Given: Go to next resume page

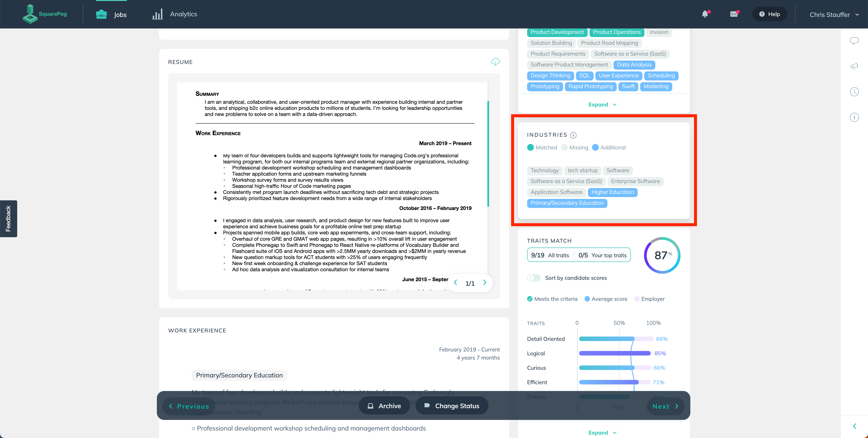Looking at the screenshot, I should click(x=485, y=283).
